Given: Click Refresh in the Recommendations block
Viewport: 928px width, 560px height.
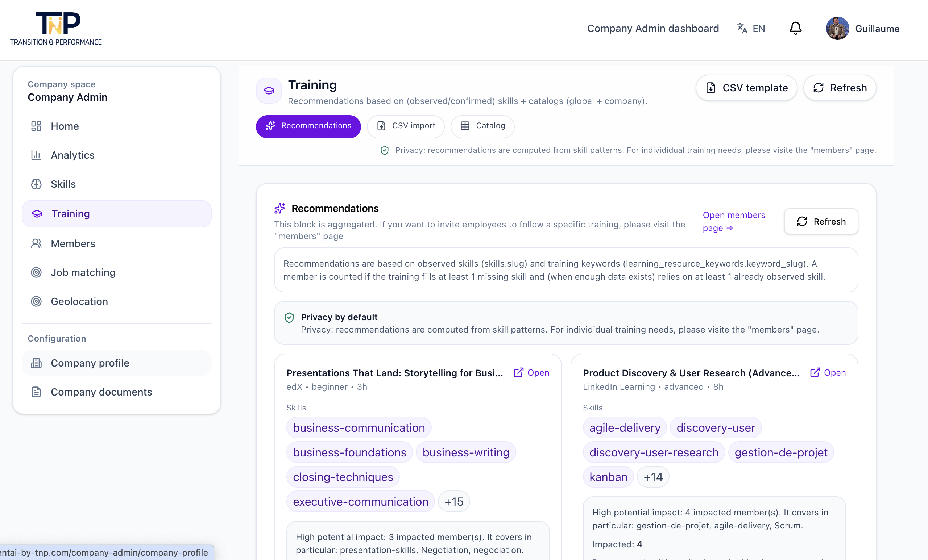Looking at the screenshot, I should click(821, 221).
